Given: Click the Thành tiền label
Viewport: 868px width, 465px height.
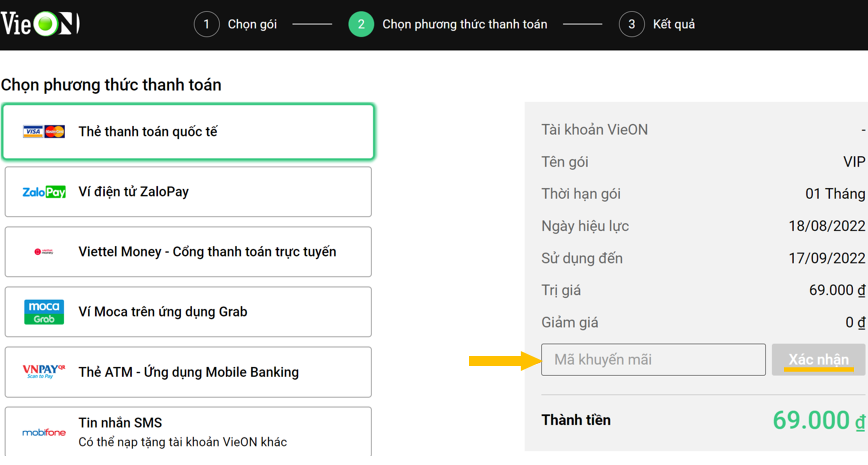Looking at the screenshot, I should coord(576,420).
